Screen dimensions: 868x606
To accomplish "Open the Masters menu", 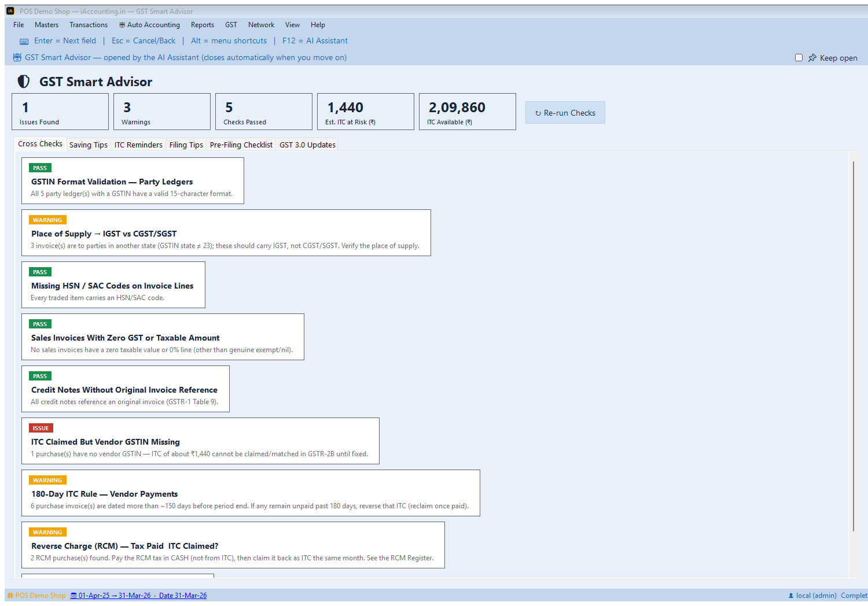I will 46,25.
